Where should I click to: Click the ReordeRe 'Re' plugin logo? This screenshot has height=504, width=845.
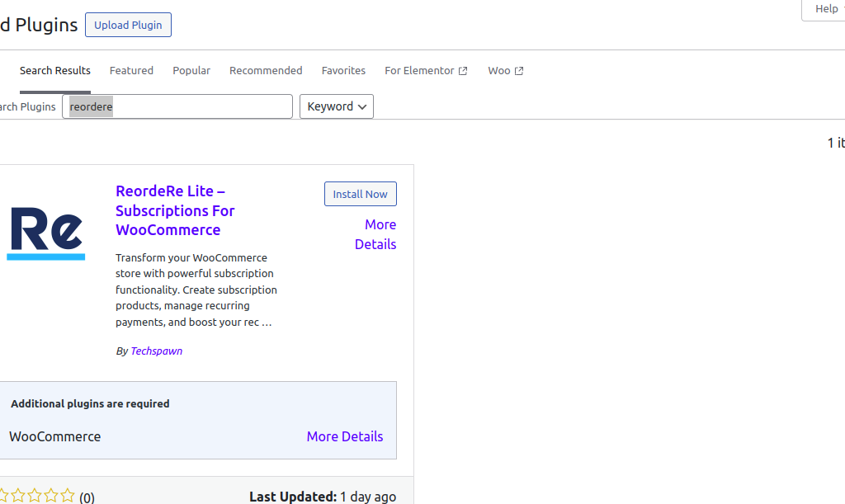(x=46, y=233)
